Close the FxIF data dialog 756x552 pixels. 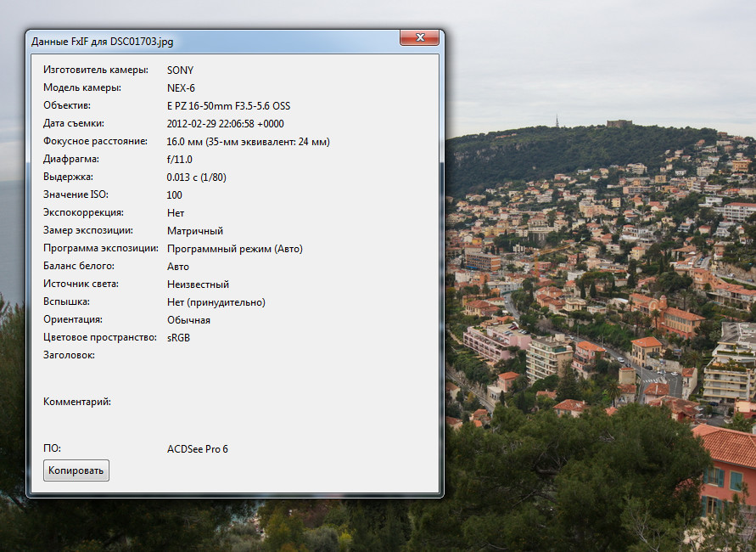[419, 38]
